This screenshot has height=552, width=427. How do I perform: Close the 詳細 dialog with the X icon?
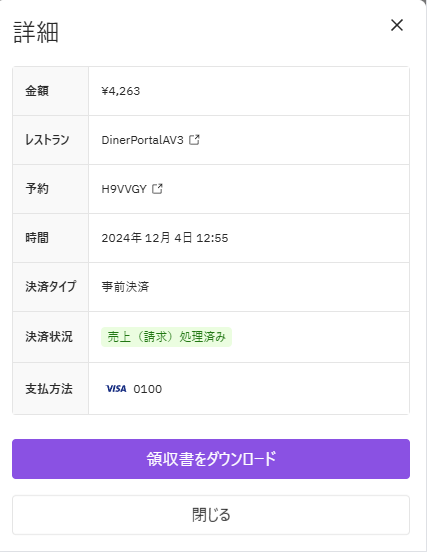click(397, 25)
